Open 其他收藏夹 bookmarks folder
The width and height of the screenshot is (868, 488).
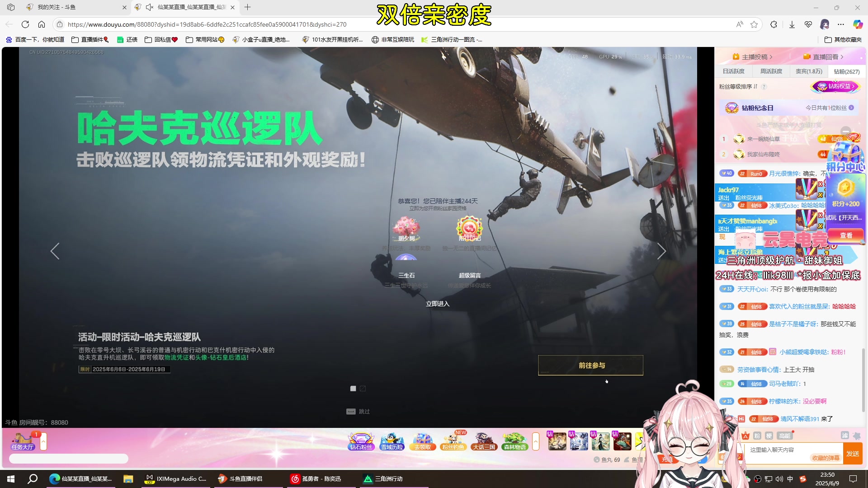tap(843, 40)
